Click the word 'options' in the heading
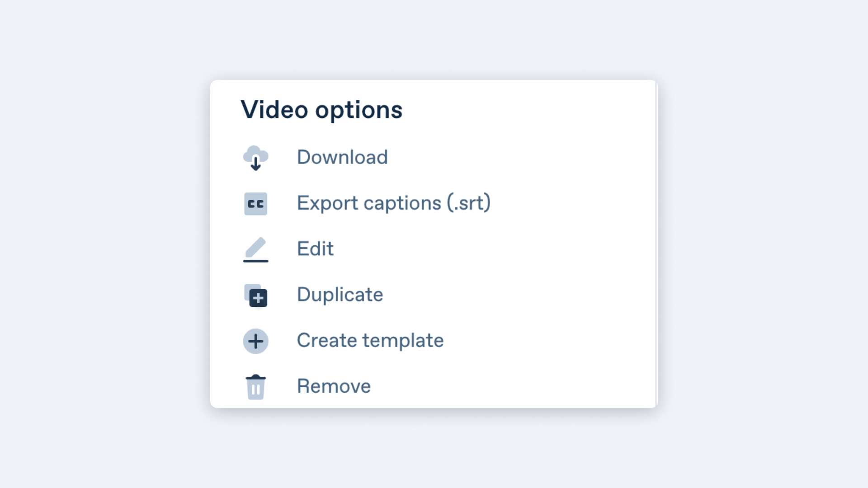The image size is (868, 488). tap(359, 111)
